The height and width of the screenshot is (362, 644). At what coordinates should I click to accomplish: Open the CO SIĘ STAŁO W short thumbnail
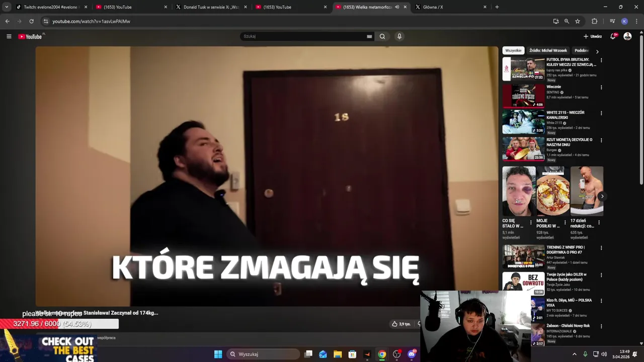[x=519, y=191]
